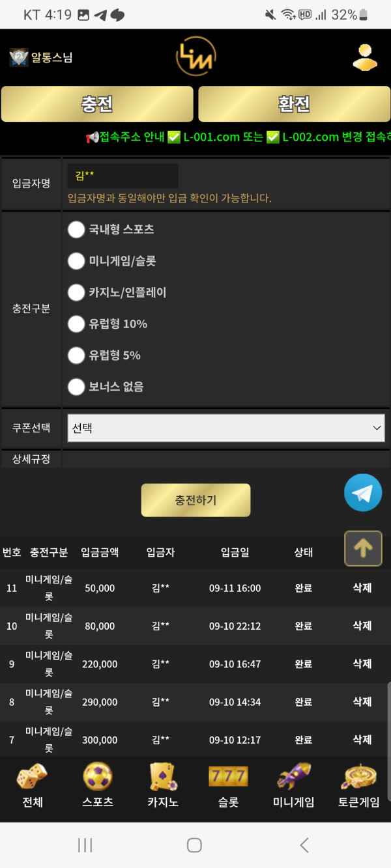The width and height of the screenshot is (391, 868).
Task: Focus the 입금자명 input field
Action: [123, 176]
